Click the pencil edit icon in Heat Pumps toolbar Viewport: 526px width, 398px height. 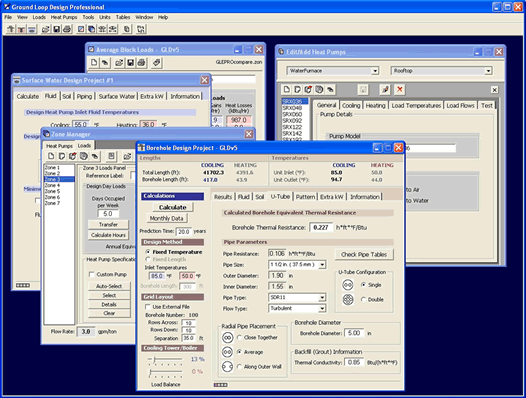[x=385, y=89]
